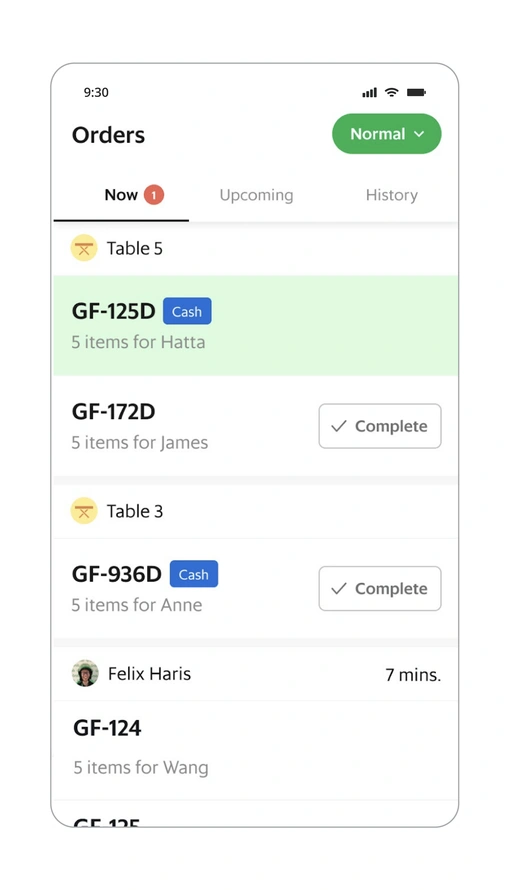Mark order GF-172D as Complete
509x890 pixels.
tap(380, 426)
